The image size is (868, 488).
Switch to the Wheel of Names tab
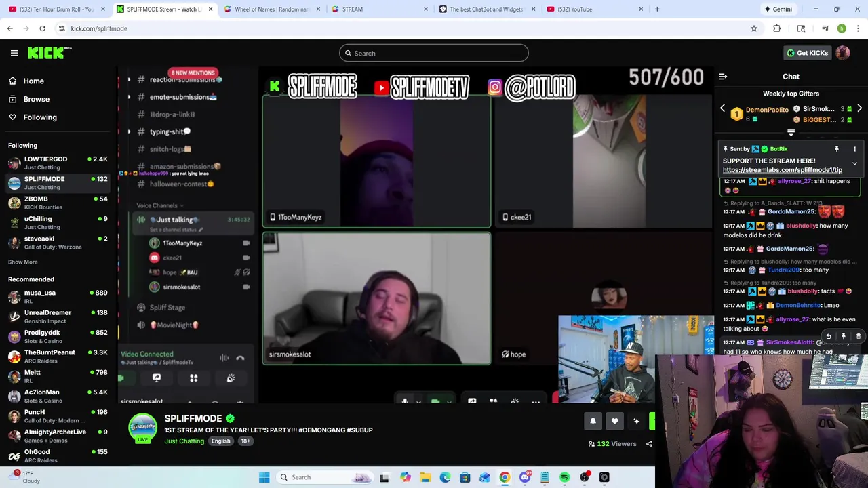click(273, 9)
